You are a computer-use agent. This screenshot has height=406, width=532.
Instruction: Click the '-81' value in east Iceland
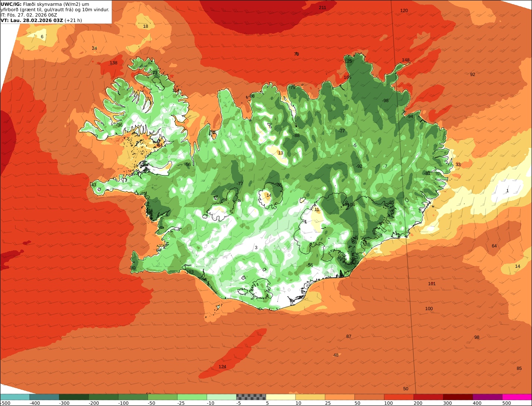click(427, 173)
